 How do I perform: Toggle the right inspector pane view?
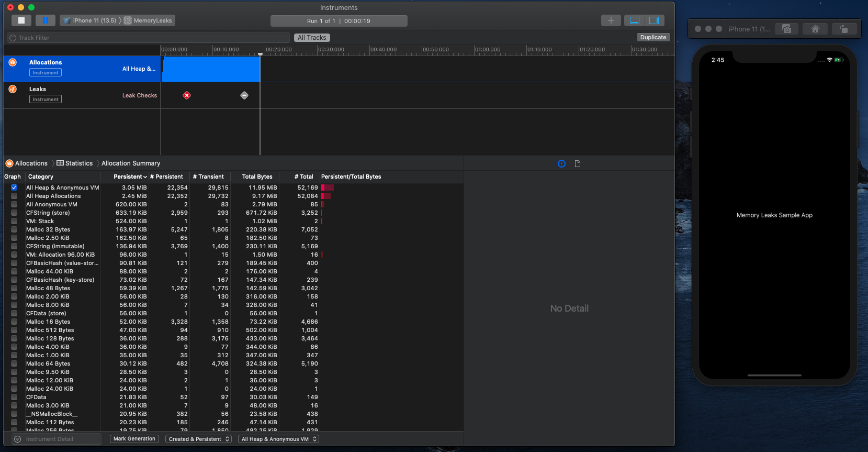(654, 20)
